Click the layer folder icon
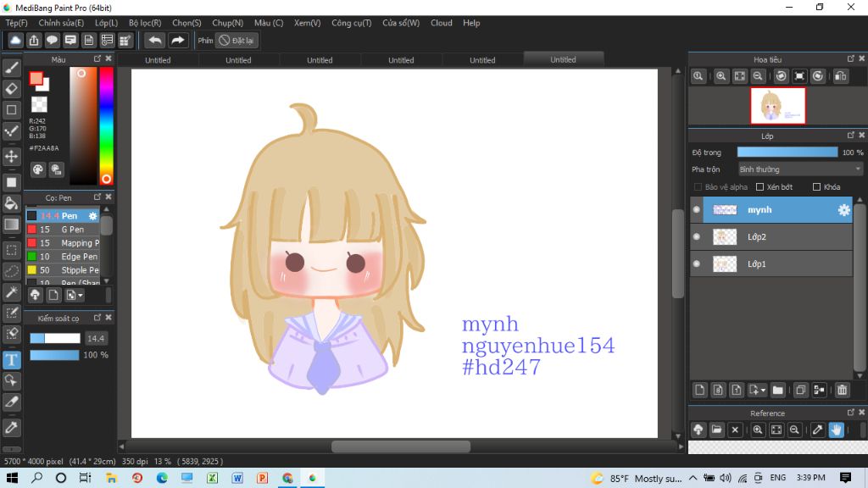The width and height of the screenshot is (868, 488). 778,390
